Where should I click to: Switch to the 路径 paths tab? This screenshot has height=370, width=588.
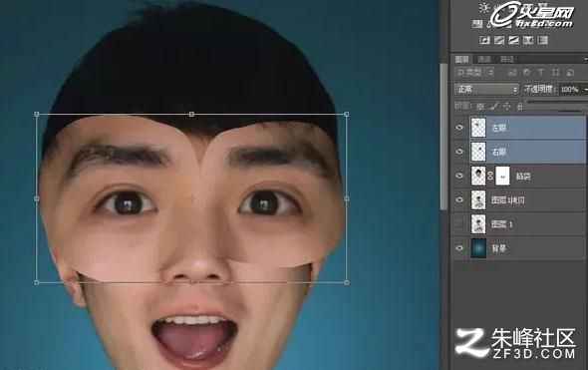tap(507, 59)
